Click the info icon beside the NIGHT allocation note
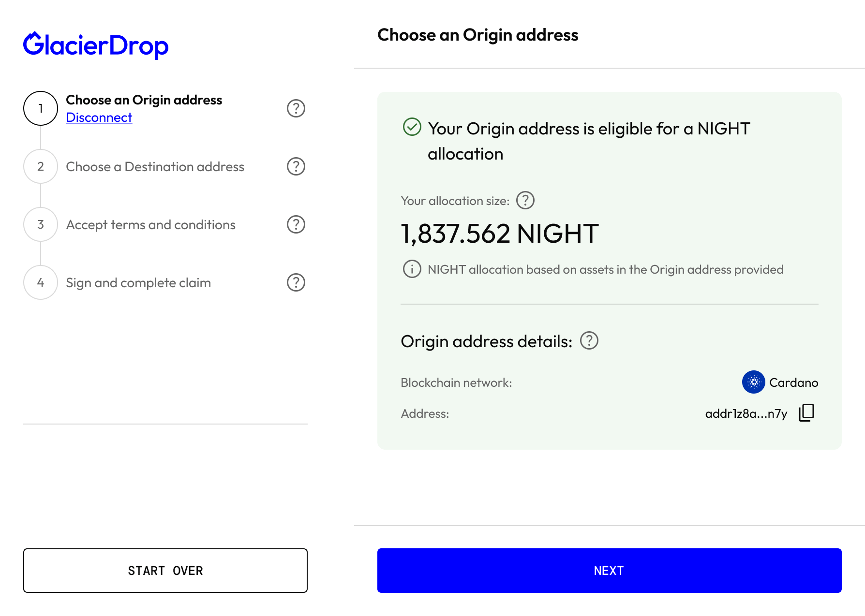 point(411,269)
